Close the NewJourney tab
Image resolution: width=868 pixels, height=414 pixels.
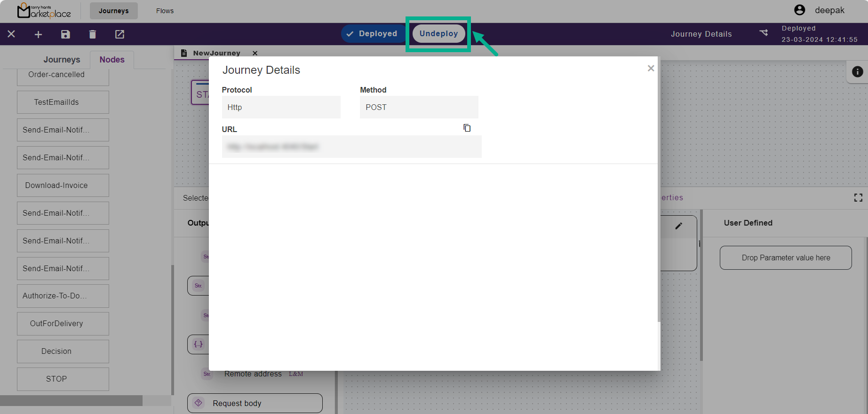click(x=255, y=53)
